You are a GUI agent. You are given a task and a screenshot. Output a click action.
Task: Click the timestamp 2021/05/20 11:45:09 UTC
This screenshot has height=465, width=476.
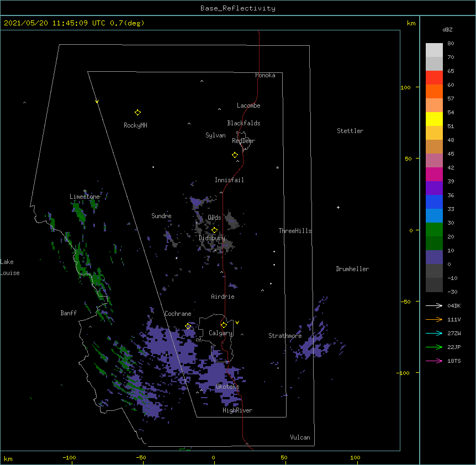coord(55,23)
